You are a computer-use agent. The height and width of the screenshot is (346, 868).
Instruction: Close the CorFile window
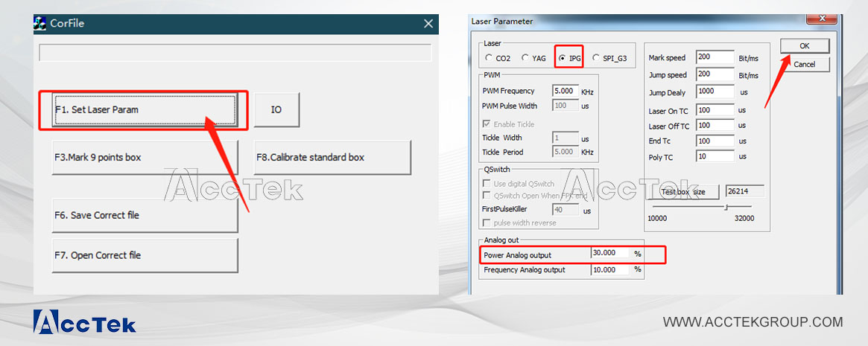tap(428, 24)
